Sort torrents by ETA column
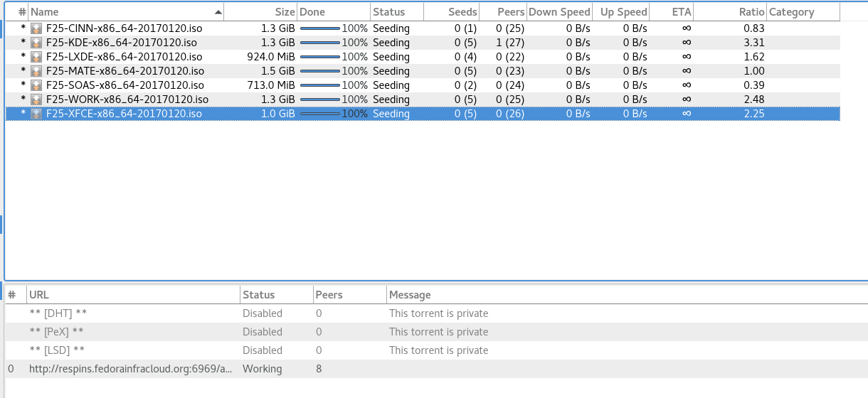Screen dimensions: 868x398 672,12
